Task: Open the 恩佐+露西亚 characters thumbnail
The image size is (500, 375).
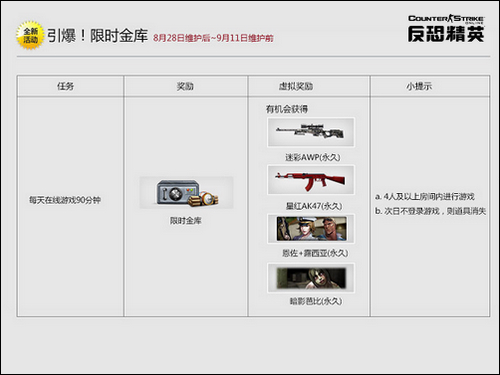Action: (311, 229)
